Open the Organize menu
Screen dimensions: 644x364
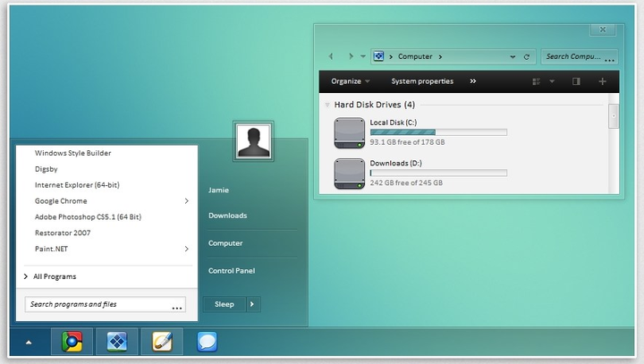(351, 81)
